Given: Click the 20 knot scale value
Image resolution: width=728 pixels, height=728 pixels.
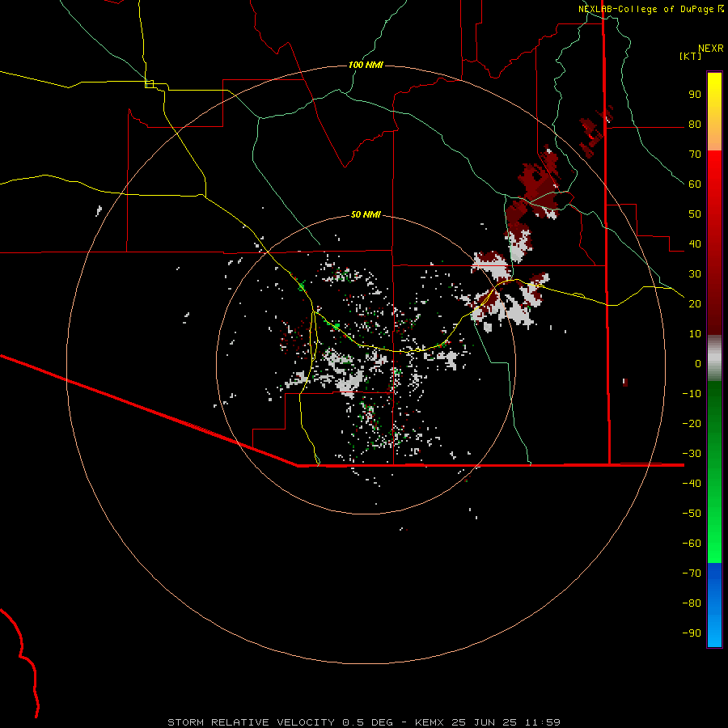Looking at the screenshot, I should pos(695,303).
